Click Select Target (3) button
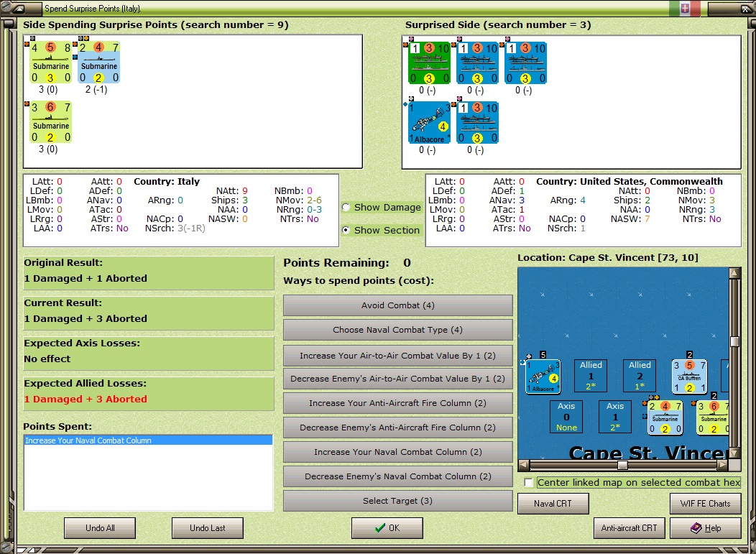756x554 pixels. pos(398,501)
